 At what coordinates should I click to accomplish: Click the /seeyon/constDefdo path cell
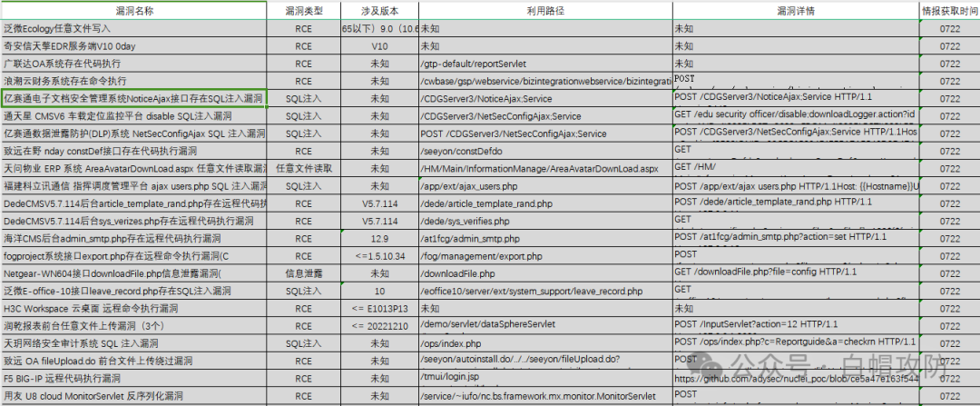click(545, 152)
